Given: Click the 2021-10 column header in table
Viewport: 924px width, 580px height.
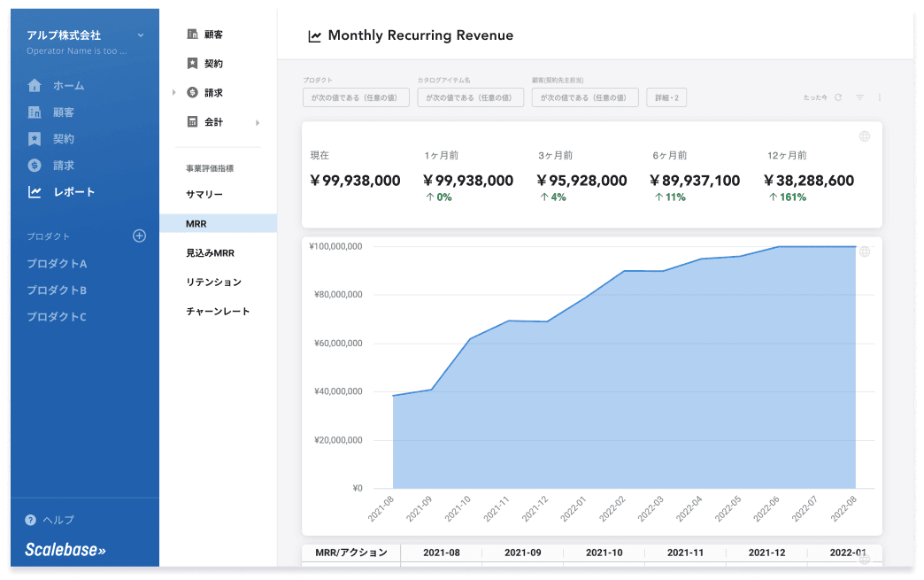Looking at the screenshot, I should click(x=604, y=553).
